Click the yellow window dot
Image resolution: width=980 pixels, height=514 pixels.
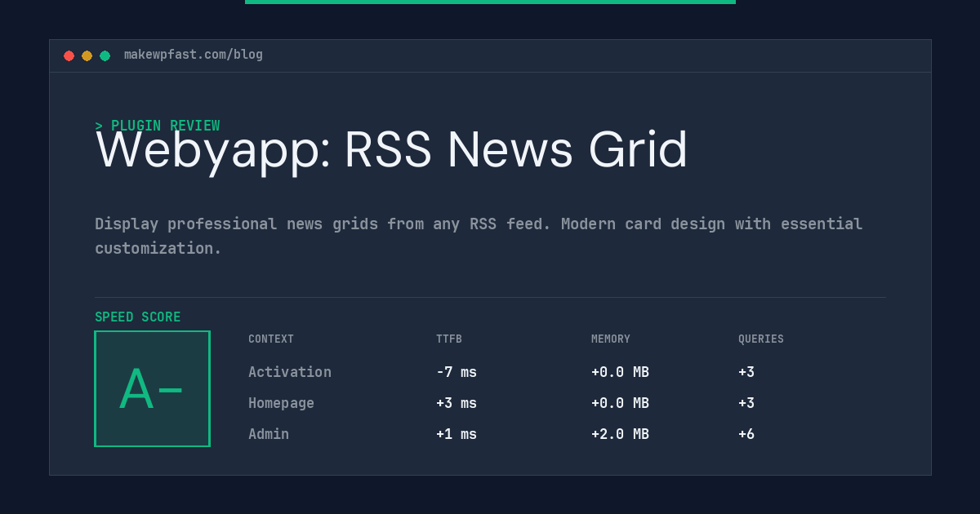[87, 55]
